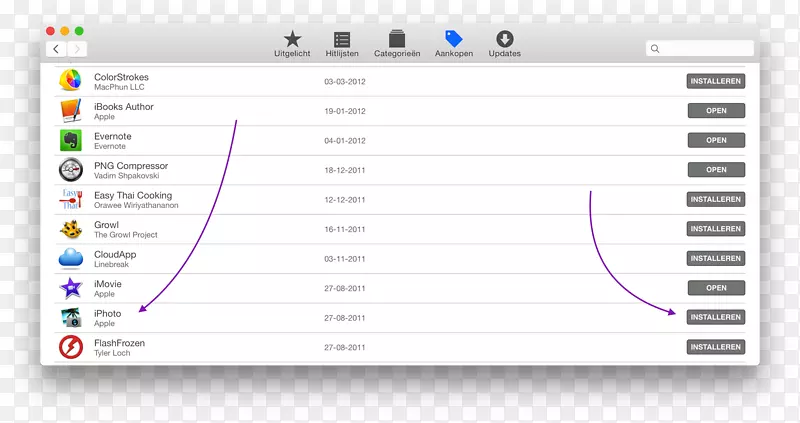Click the Vadim Shpakovski developer name

coord(127,176)
